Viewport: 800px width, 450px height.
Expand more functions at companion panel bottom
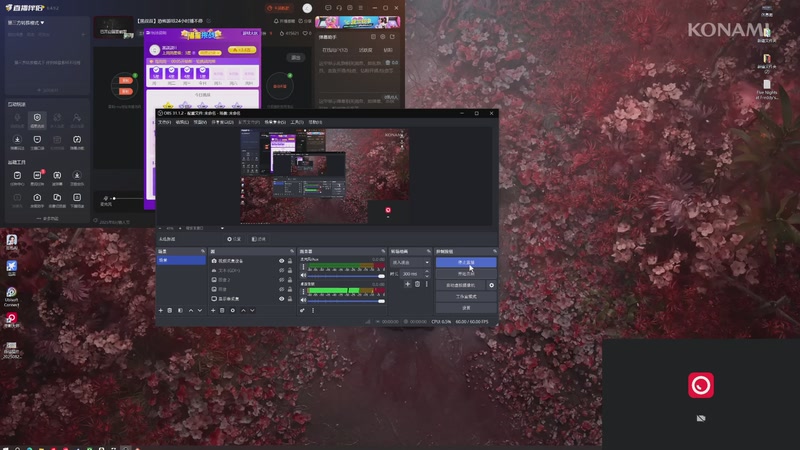pos(47,218)
